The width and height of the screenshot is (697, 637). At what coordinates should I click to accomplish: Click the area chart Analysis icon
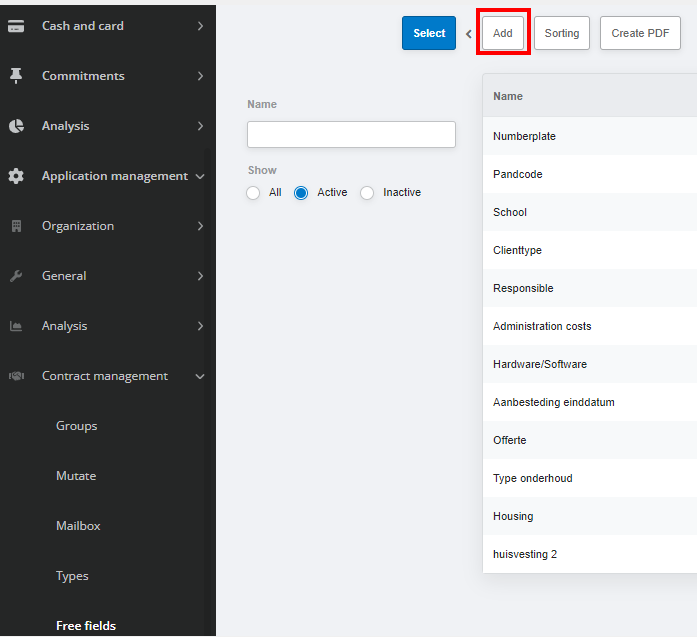[x=16, y=326]
